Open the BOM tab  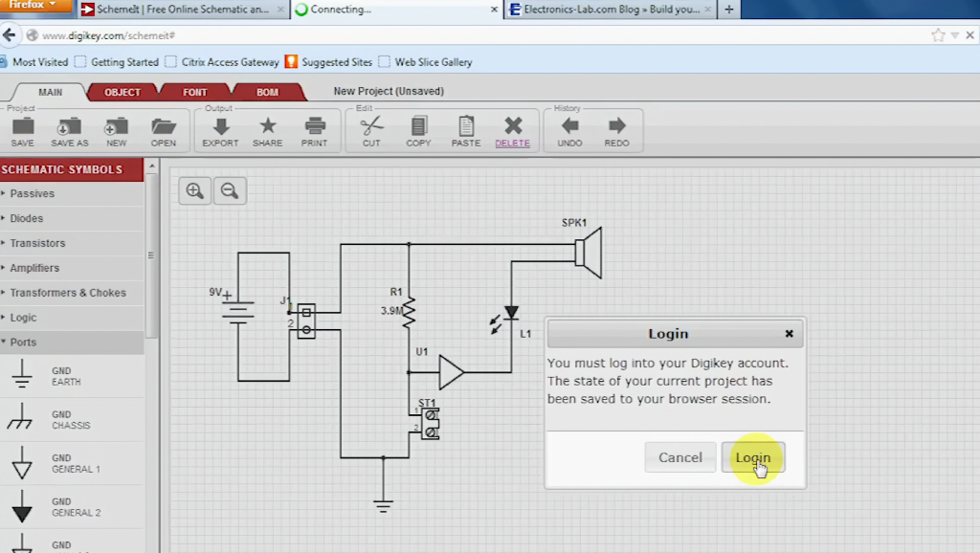tap(268, 92)
